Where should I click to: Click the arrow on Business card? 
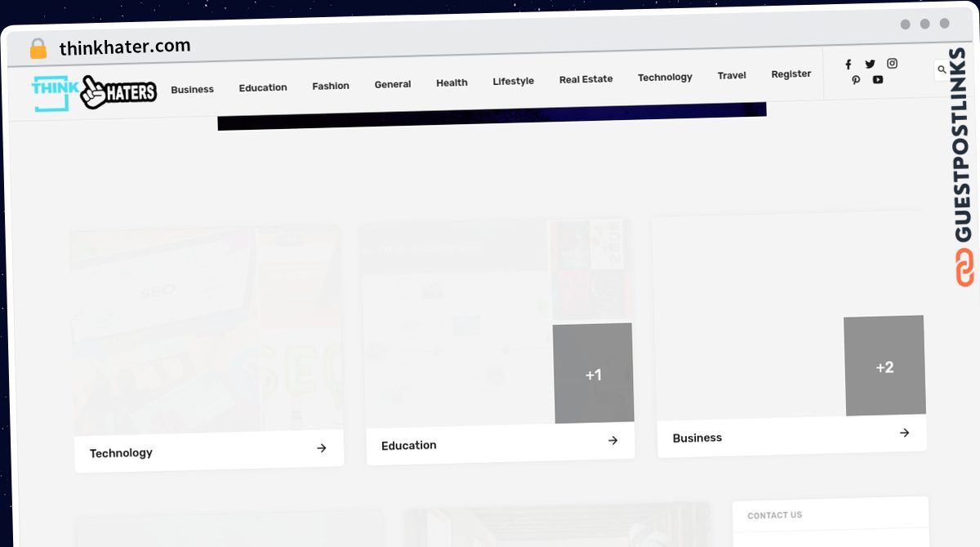coord(904,433)
